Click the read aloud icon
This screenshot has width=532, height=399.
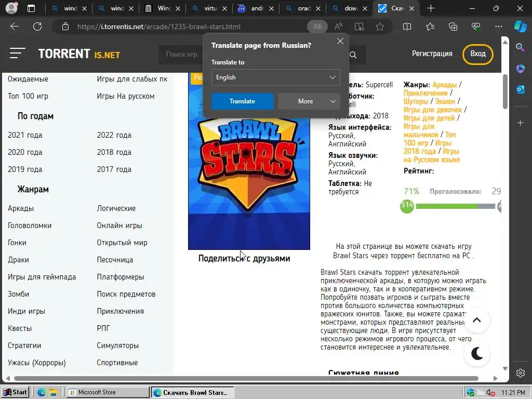point(338,26)
